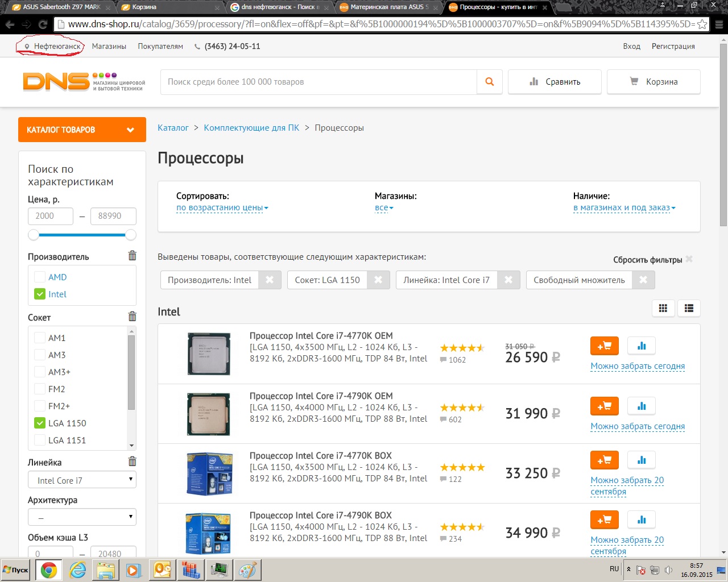Click the 'Сбросить фильтры' link

647,260
